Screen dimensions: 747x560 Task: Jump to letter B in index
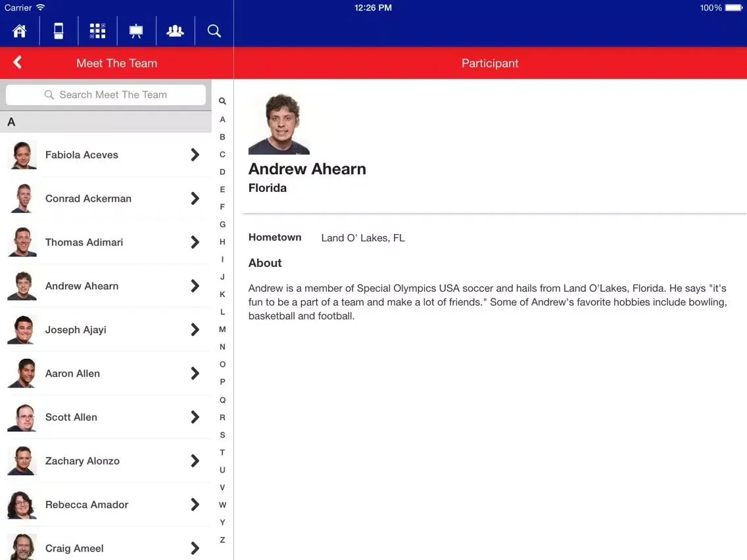[x=222, y=137]
